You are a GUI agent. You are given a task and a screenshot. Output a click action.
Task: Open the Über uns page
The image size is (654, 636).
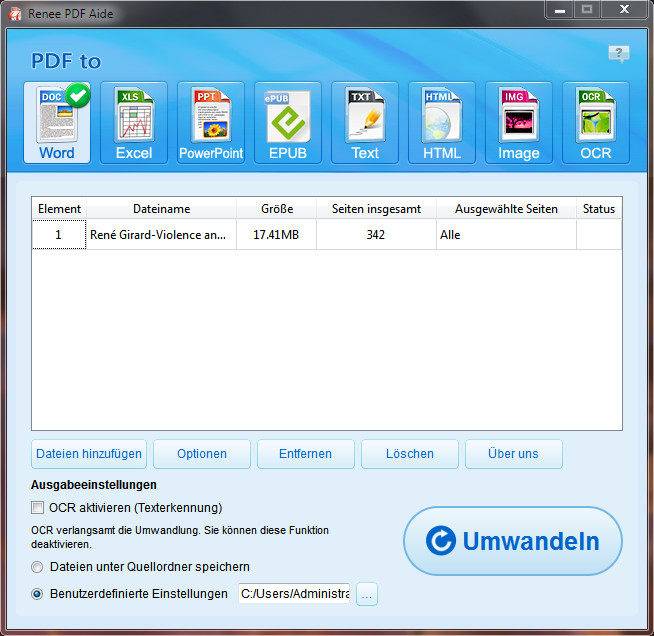coord(513,454)
